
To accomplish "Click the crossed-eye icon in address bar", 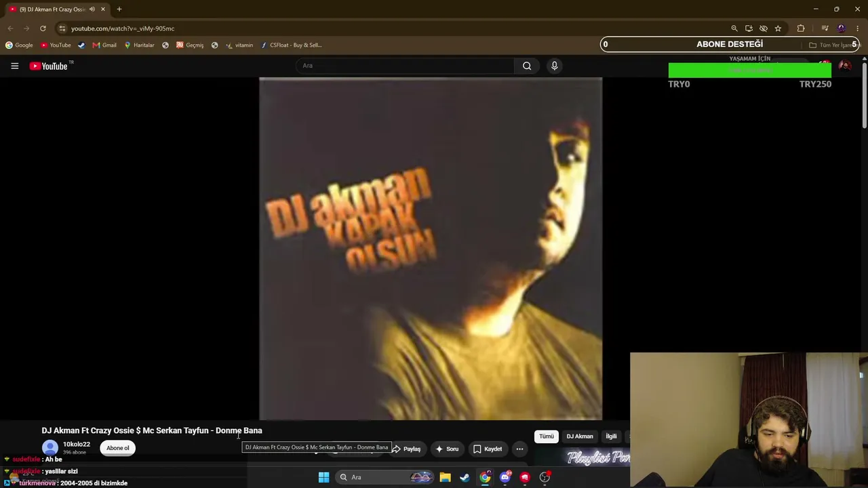I will coord(764,28).
